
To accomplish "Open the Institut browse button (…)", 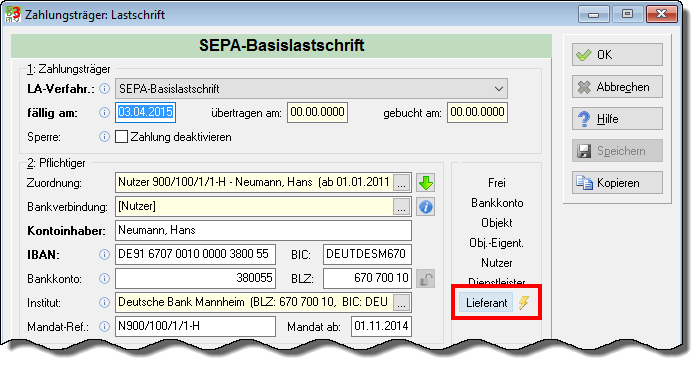I will point(402,303).
